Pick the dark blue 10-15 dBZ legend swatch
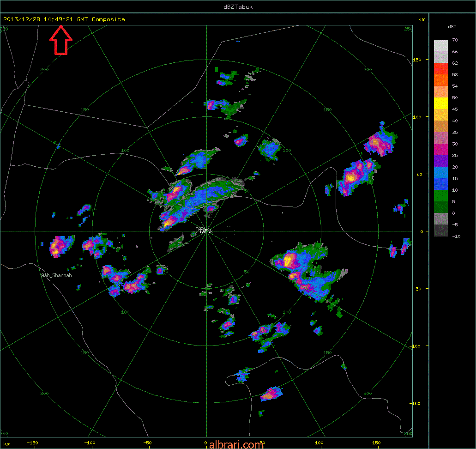This screenshot has width=476, height=449. click(441, 184)
